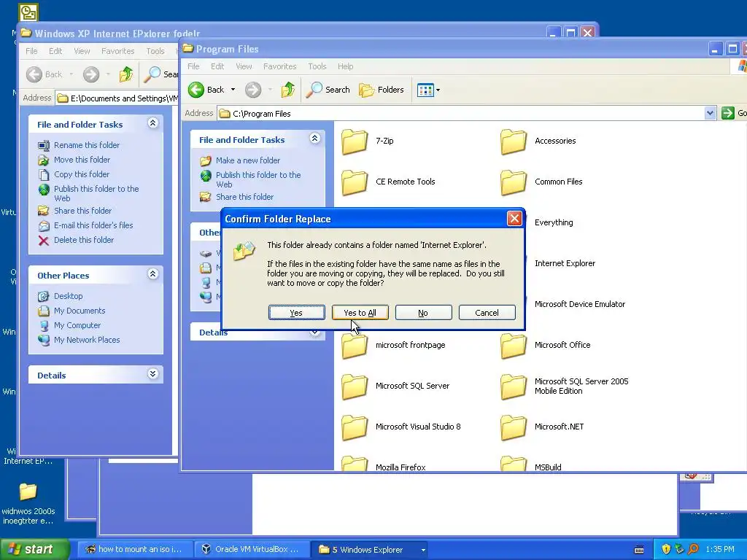Click Move this folder link

pyautogui.click(x=82, y=160)
